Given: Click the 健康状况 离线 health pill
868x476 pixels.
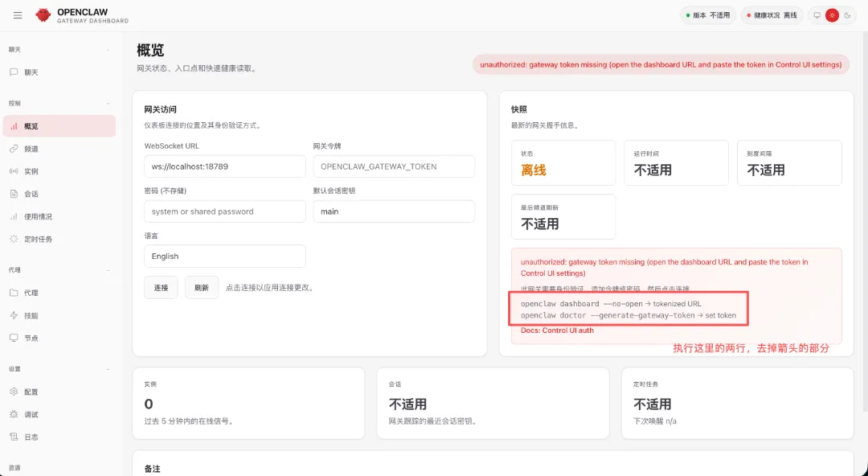Looking at the screenshot, I should [772, 15].
